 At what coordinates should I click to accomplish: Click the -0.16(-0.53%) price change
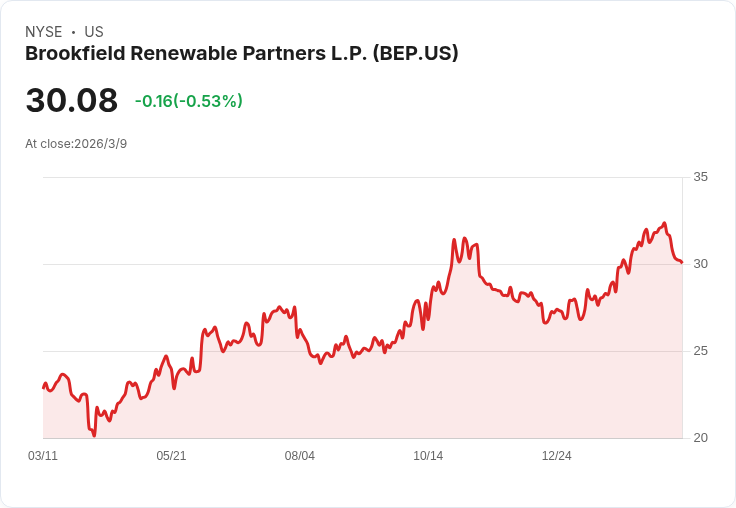tap(189, 101)
